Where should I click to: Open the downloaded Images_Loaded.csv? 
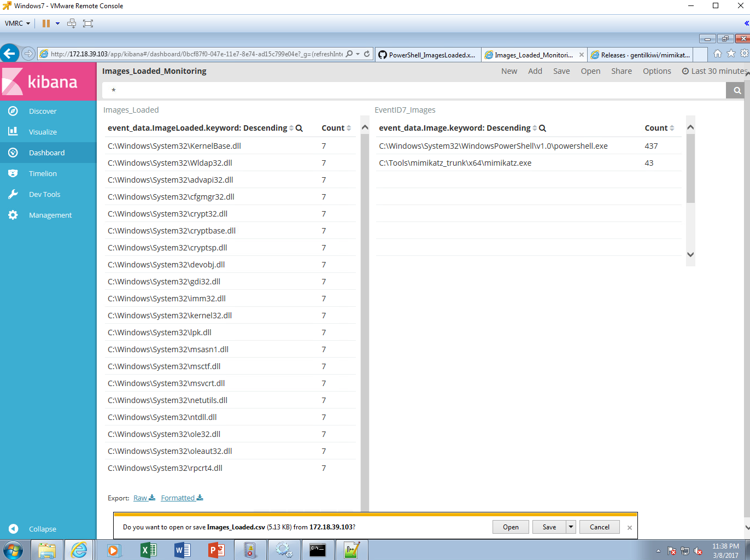pyautogui.click(x=511, y=527)
